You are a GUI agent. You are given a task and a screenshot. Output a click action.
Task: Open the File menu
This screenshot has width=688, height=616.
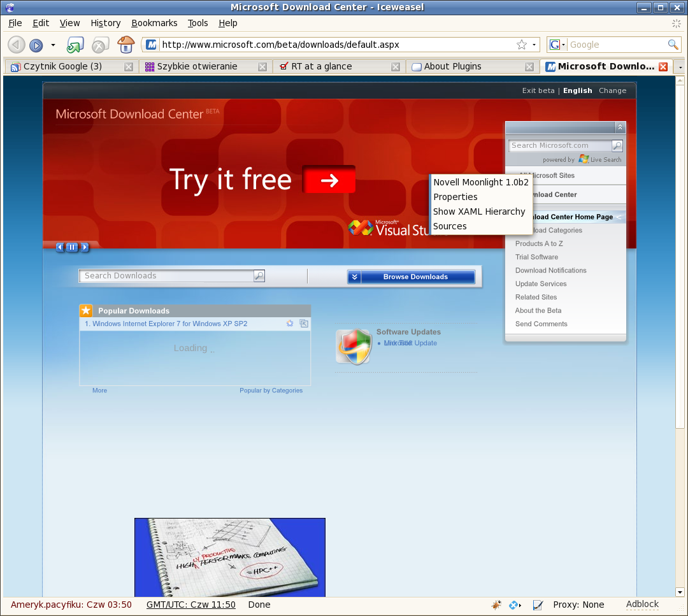coord(15,23)
